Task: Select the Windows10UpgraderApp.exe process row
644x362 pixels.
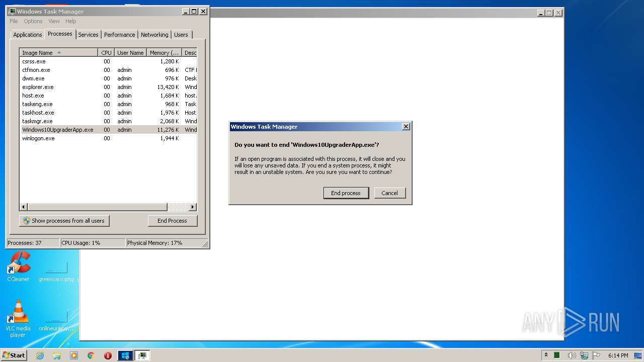Action: tap(108, 130)
